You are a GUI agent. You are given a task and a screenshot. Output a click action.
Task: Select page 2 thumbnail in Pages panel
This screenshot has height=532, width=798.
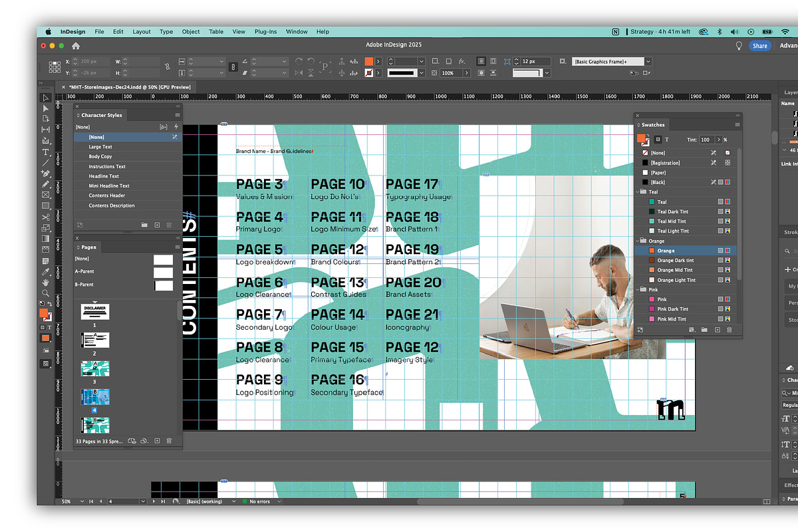95,340
